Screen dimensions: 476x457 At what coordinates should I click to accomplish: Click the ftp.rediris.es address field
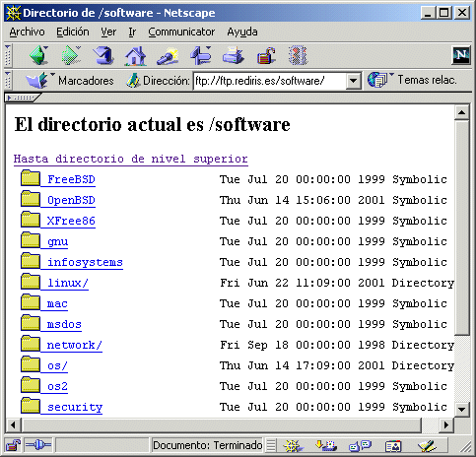270,81
